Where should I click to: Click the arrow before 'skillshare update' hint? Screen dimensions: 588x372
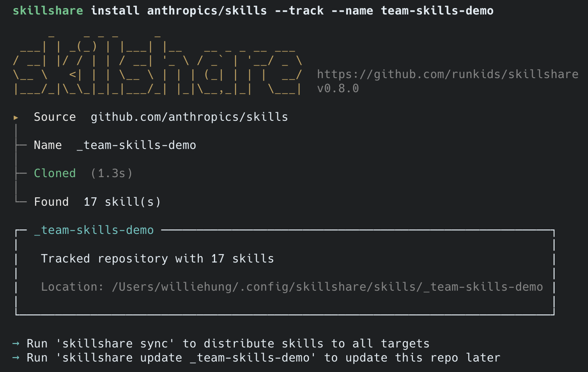point(16,358)
